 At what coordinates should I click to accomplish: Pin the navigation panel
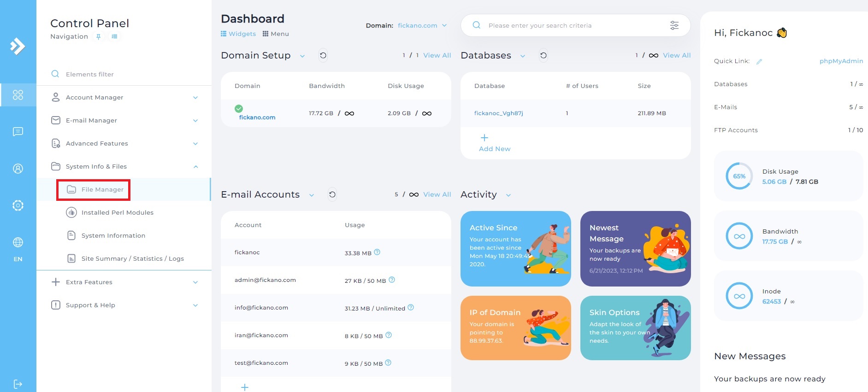coord(98,36)
